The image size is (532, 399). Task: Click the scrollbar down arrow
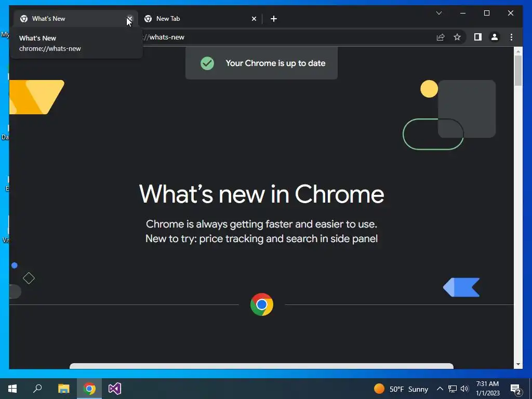click(518, 364)
